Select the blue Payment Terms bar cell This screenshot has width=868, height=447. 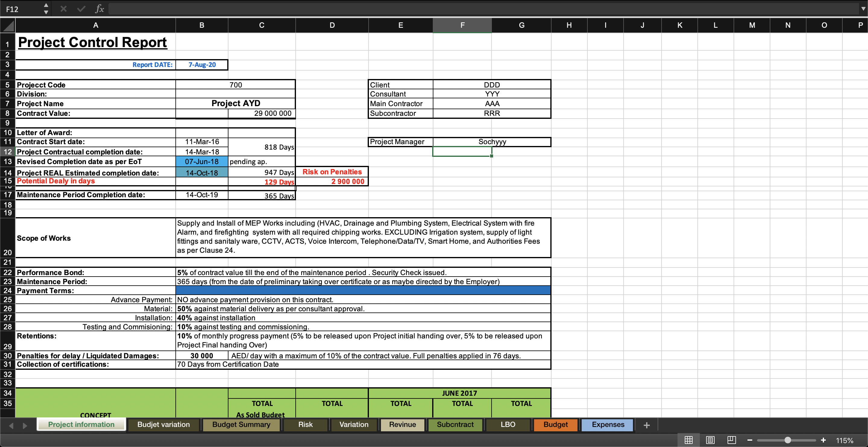click(363, 290)
